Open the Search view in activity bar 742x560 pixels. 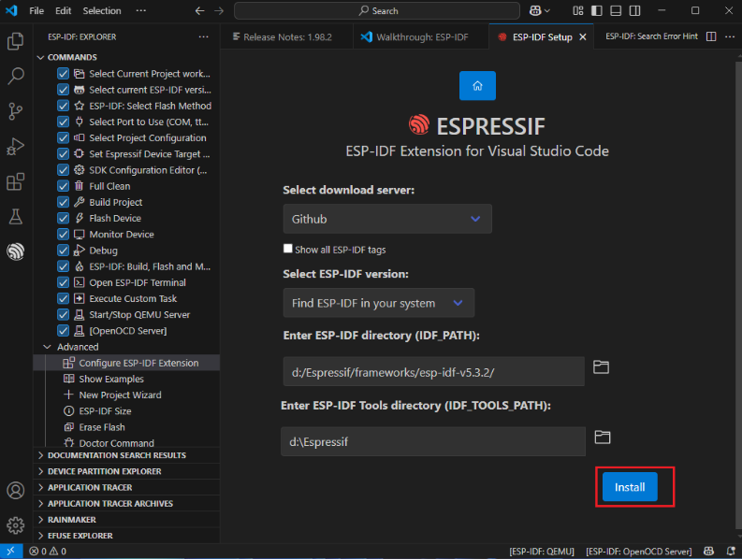[16, 76]
